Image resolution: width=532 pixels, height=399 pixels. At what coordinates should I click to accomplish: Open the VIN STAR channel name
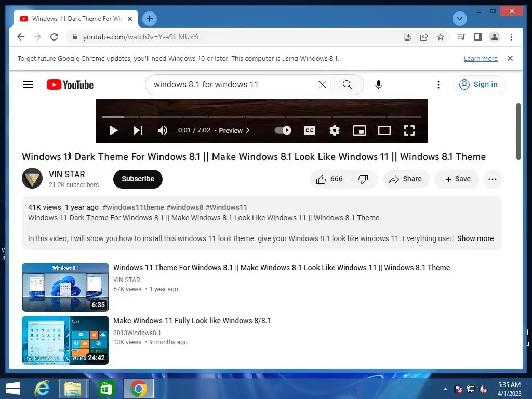click(x=67, y=174)
